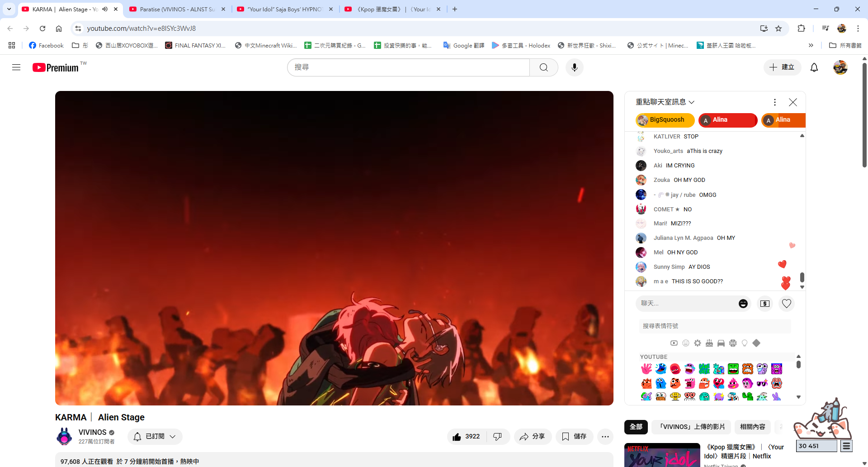The image size is (868, 467).
Task: Open the Super Chat dollar button
Action: [765, 304]
